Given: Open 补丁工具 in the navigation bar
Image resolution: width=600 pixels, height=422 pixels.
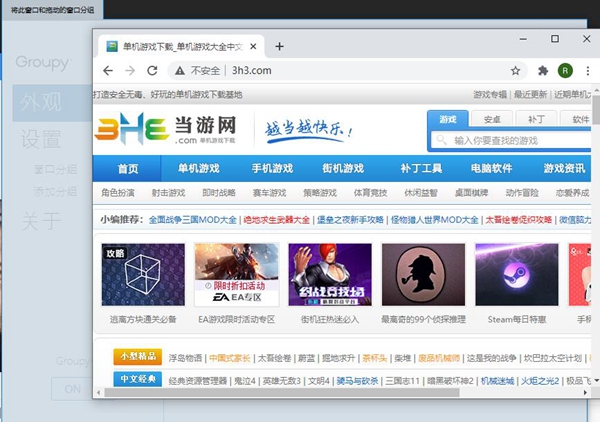Looking at the screenshot, I should pos(421,168).
